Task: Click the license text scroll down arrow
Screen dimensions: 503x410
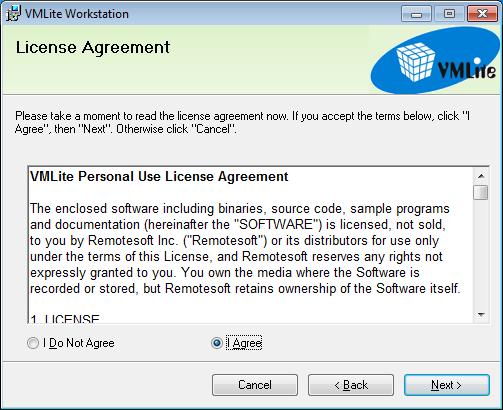Action: pyautogui.click(x=481, y=314)
